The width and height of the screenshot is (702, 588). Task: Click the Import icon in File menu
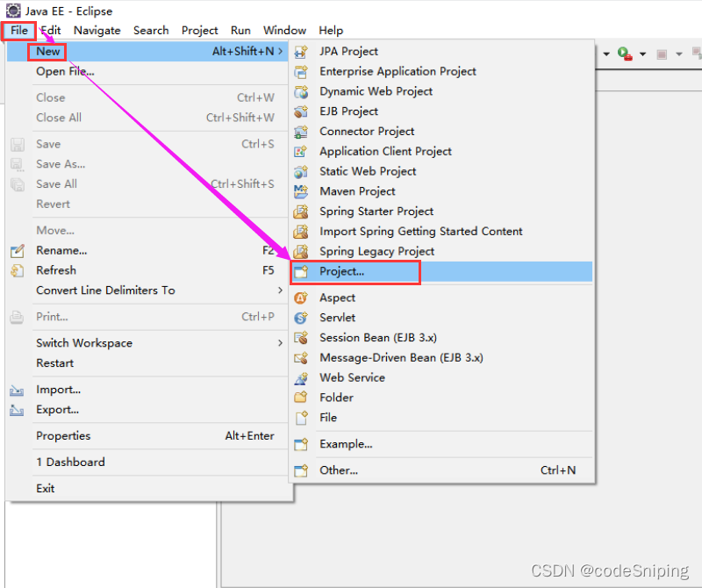(17, 390)
